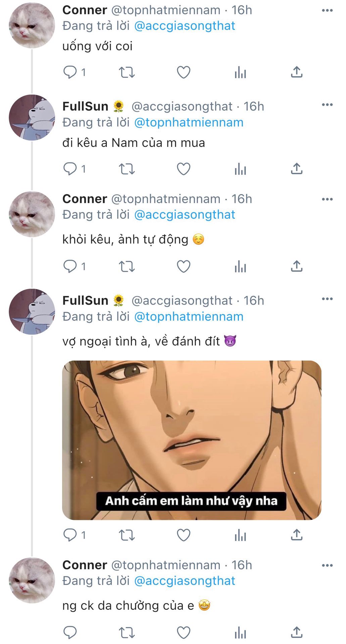Image resolution: width=346 pixels, height=644 pixels.
Task: View analytics on "đi kêu a Nam" tweet
Action: (x=240, y=169)
